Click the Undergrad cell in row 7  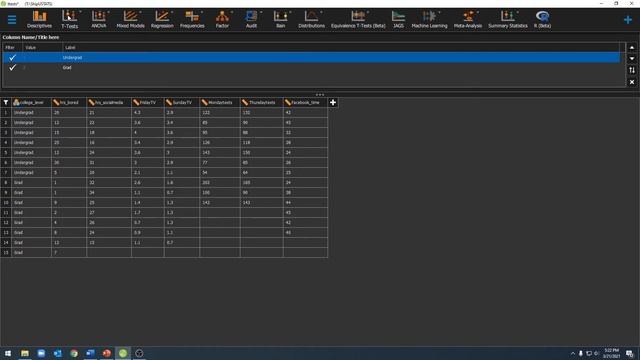(31, 172)
